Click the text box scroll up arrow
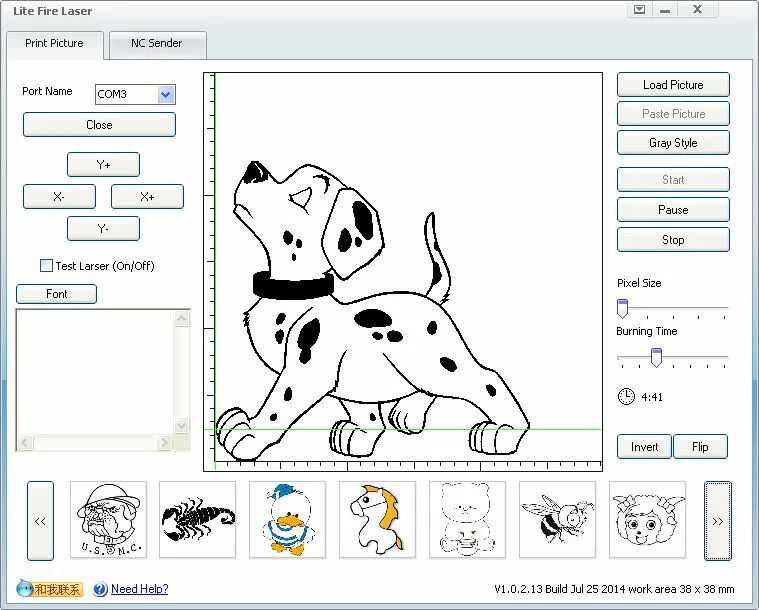 pyautogui.click(x=182, y=319)
